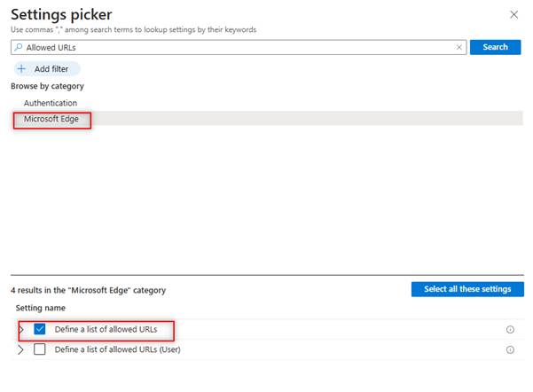Viewport: 533px width, 392px height.
Task: Expand the Define a list of allowed URLs row
Action: [x=20, y=329]
